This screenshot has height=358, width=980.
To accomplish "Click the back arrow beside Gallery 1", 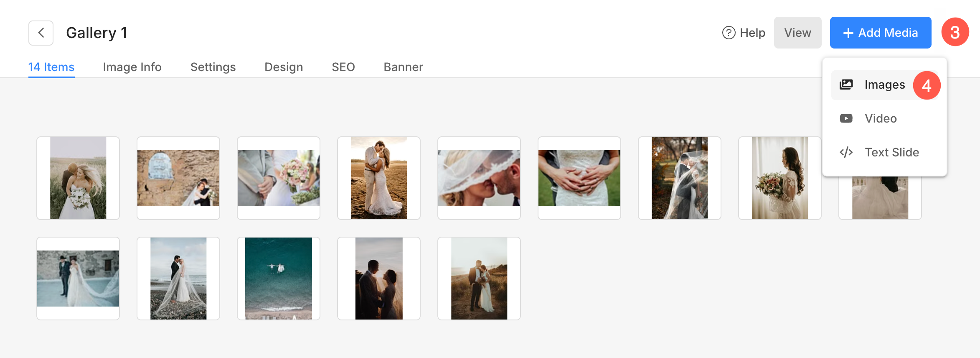I will coord(41,33).
